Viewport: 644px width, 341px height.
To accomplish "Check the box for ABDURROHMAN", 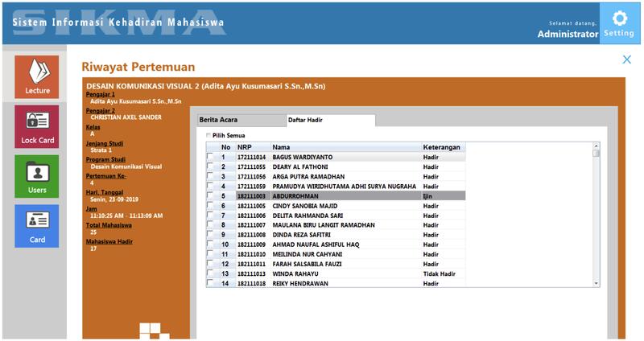I will coord(210,195).
